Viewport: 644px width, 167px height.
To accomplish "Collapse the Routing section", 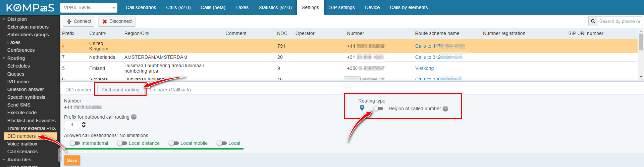I will pyautogui.click(x=4, y=58).
